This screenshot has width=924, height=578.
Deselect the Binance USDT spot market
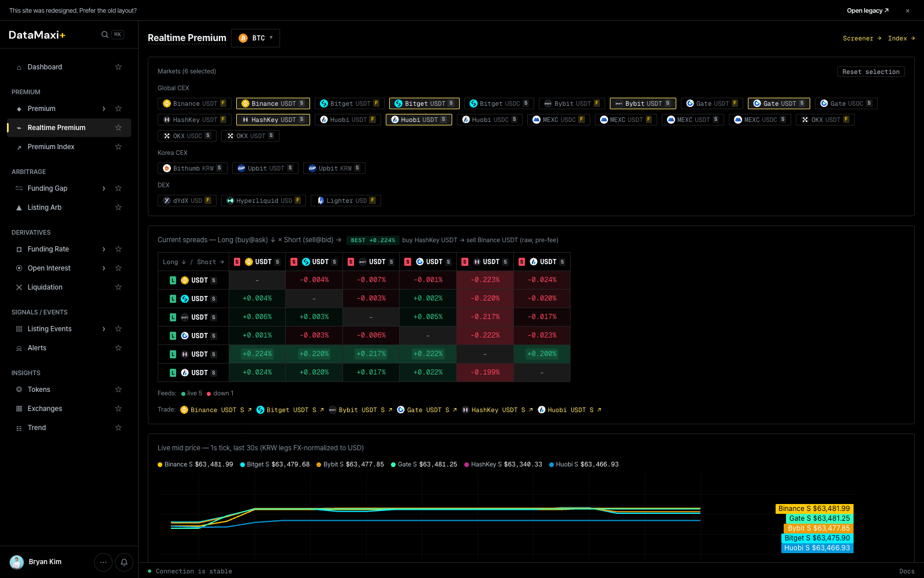[x=273, y=103]
